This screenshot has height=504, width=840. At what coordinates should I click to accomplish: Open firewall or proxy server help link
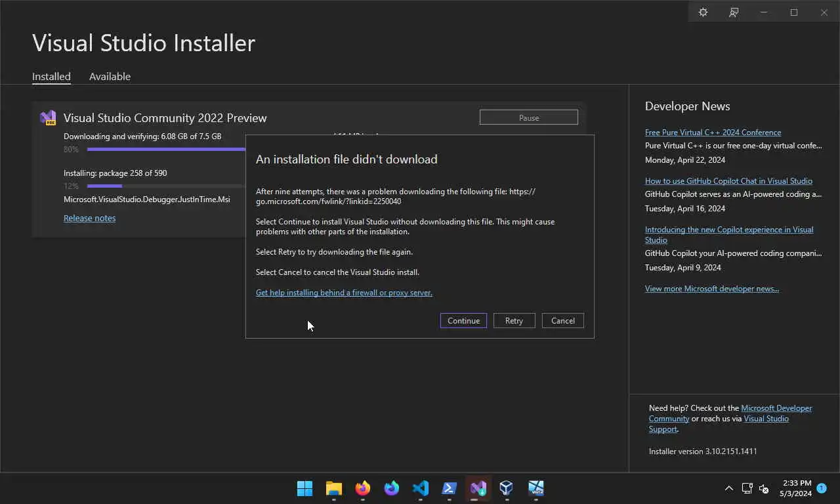(344, 293)
